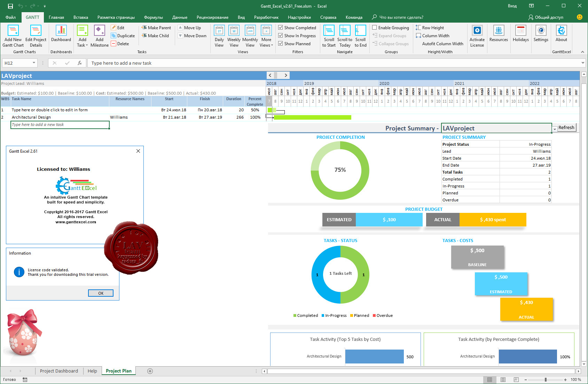The width and height of the screenshot is (588, 384).
Task: Switch to Вставка ribbon tab
Action: [81, 17]
